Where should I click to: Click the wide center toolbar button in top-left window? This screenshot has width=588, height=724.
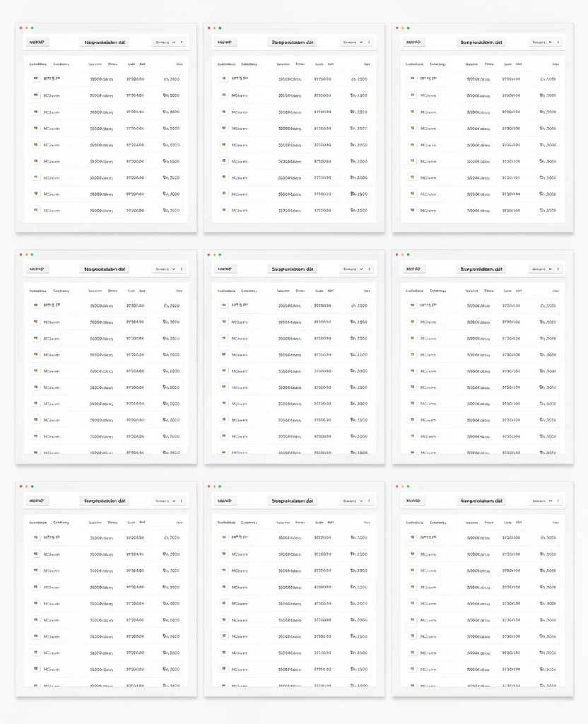click(x=105, y=42)
